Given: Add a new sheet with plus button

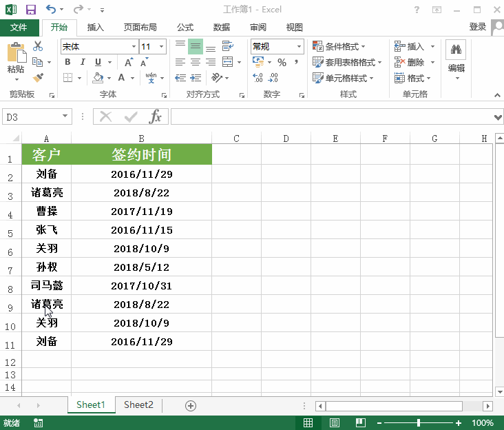Looking at the screenshot, I should click(191, 405).
